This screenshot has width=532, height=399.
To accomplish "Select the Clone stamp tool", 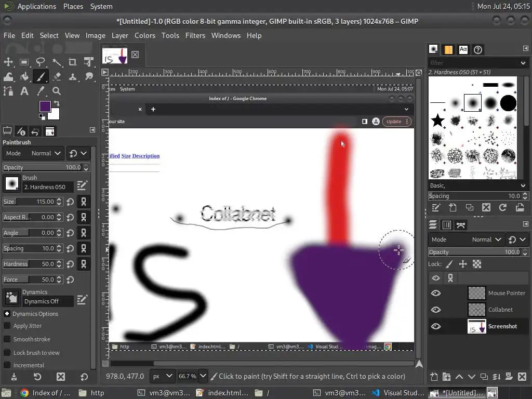I will click(x=73, y=77).
